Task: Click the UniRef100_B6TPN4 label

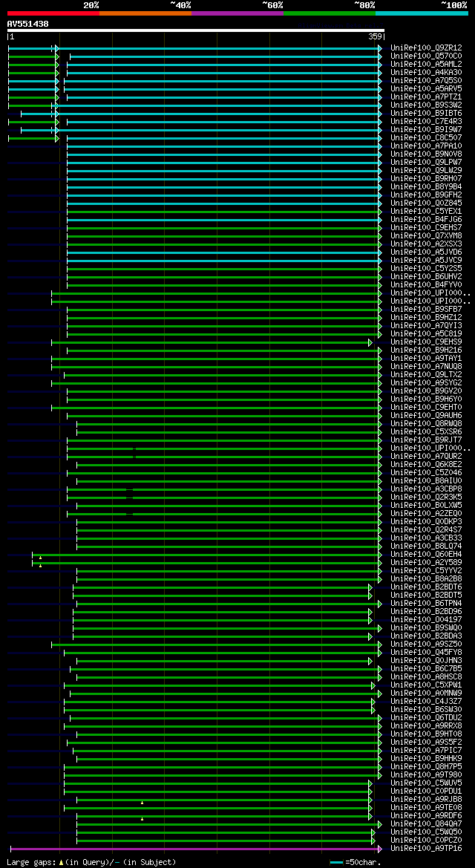Action: 426,604
